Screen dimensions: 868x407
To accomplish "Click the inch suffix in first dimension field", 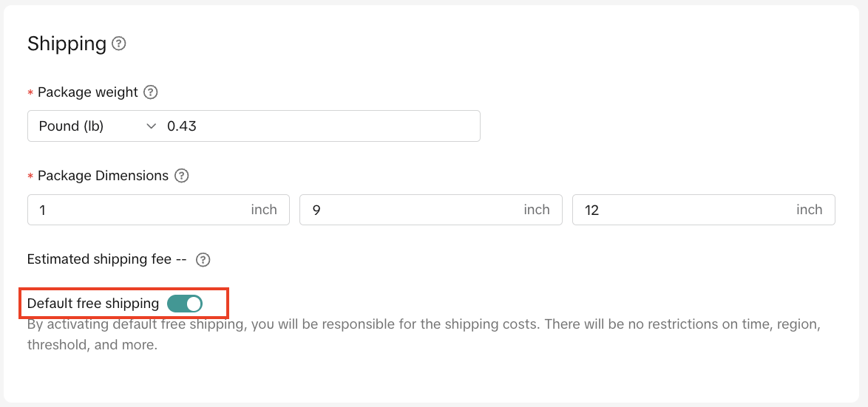I will (264, 210).
